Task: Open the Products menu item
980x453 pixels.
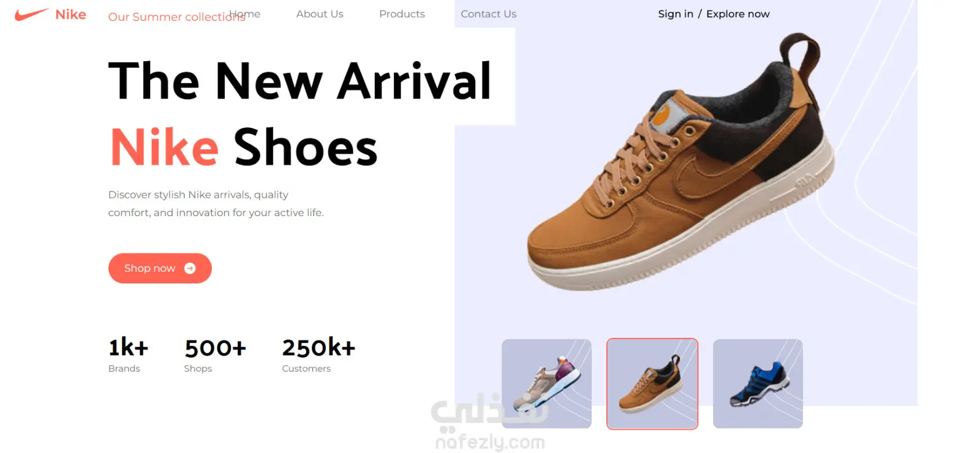Action: click(402, 13)
